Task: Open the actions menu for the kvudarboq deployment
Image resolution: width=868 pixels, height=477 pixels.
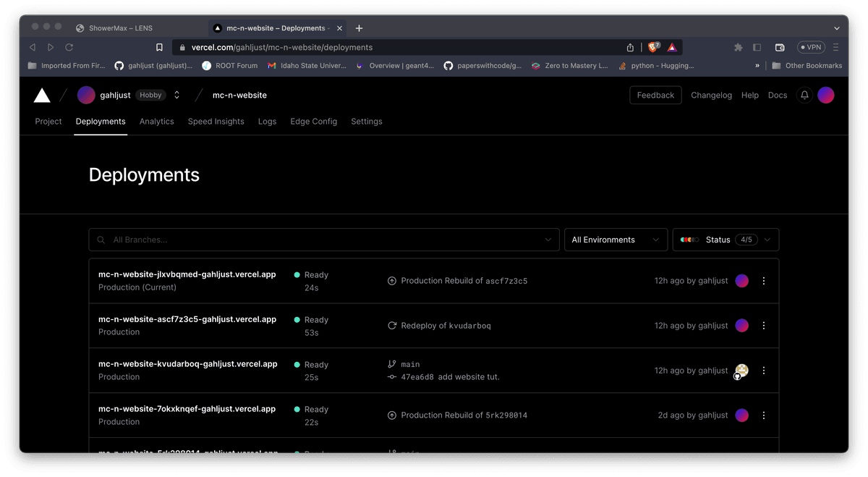Action: point(764,371)
